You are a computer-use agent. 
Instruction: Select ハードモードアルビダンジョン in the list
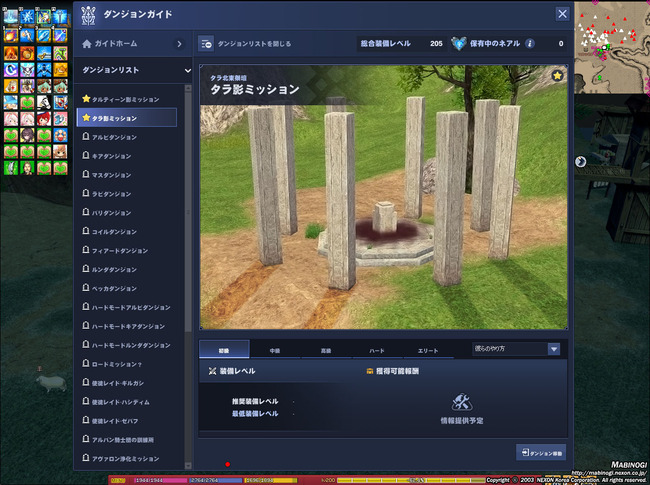(127, 307)
